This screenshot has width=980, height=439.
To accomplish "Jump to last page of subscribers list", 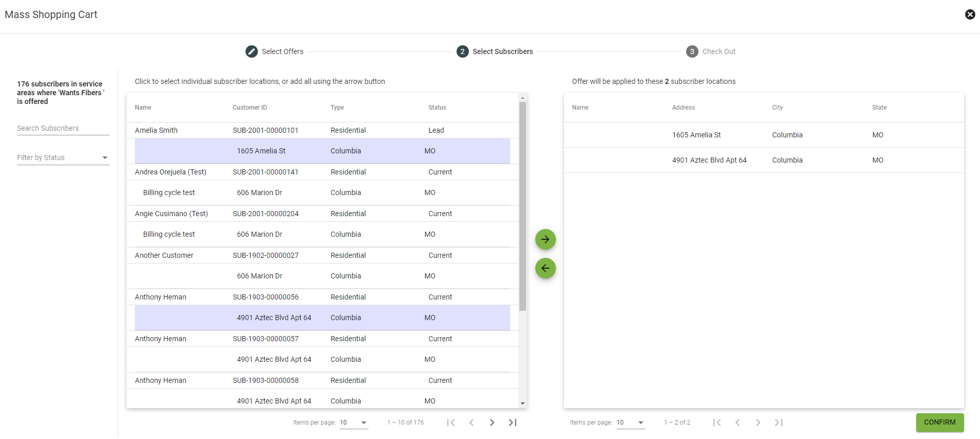I will pos(513,423).
